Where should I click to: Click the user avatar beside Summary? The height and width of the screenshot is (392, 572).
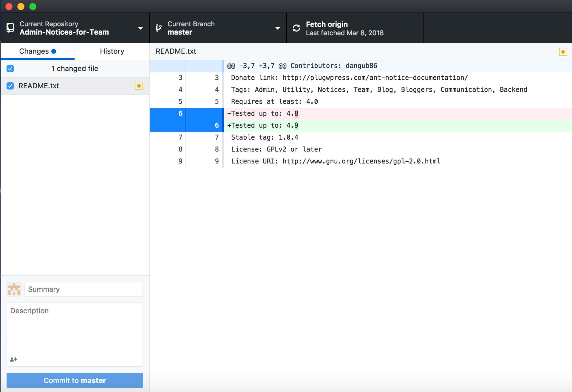coord(14,289)
